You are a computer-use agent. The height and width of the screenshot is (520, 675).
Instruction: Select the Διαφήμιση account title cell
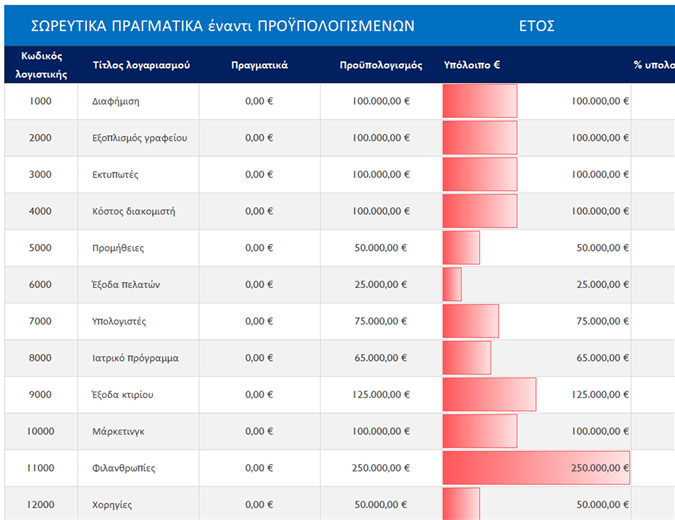click(139, 101)
